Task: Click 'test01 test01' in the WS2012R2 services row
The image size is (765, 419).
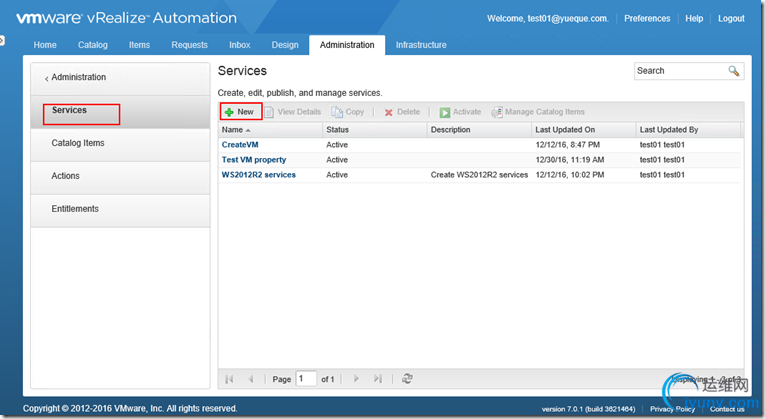Action: [662, 175]
